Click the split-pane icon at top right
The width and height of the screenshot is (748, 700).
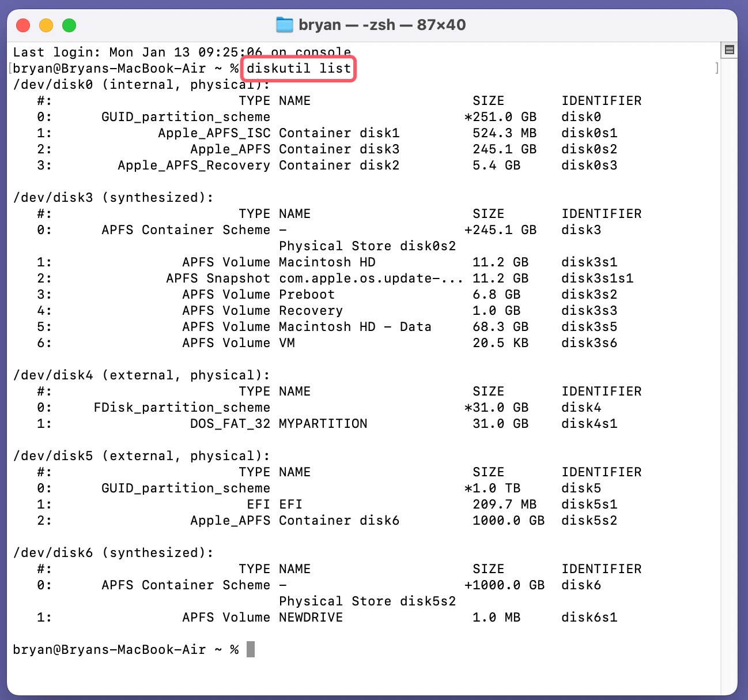coord(728,50)
